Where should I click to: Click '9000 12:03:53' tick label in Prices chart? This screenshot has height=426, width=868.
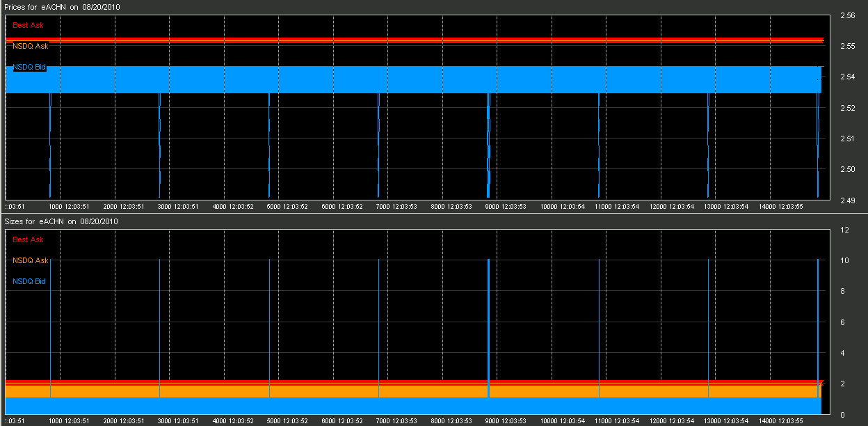pyautogui.click(x=506, y=207)
